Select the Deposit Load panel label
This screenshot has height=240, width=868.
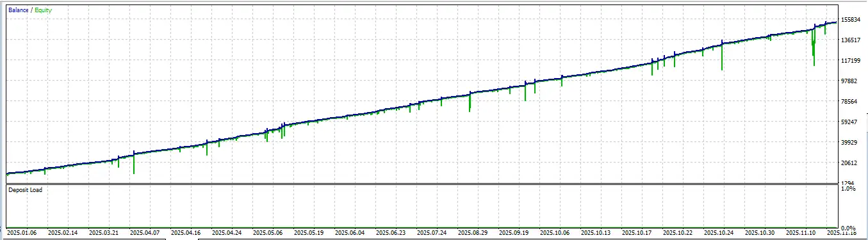coord(26,190)
